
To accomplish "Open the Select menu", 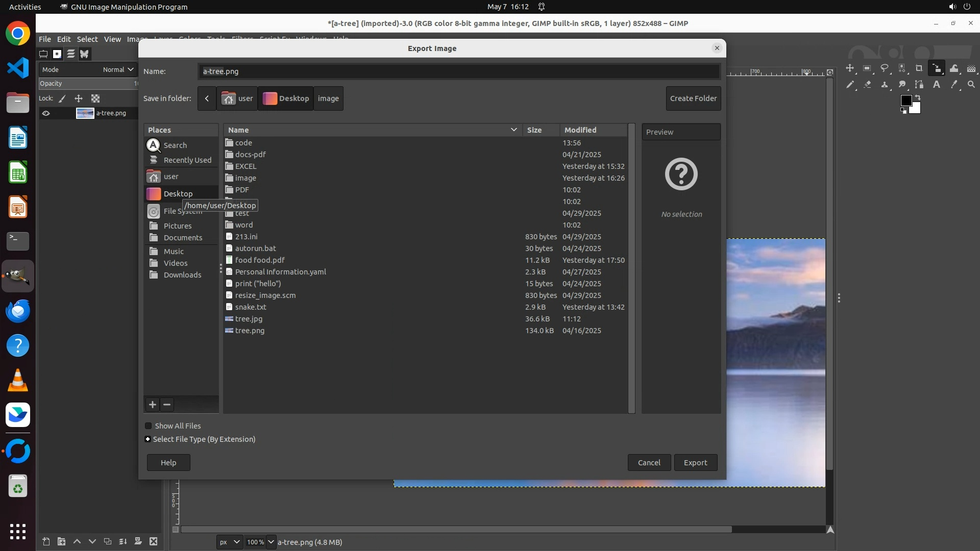I will [87, 39].
